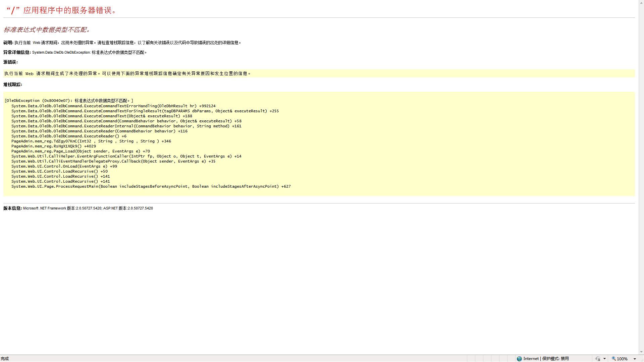Click the PageAdmin.mem_reg.Page_Load stack line

(x=80, y=151)
